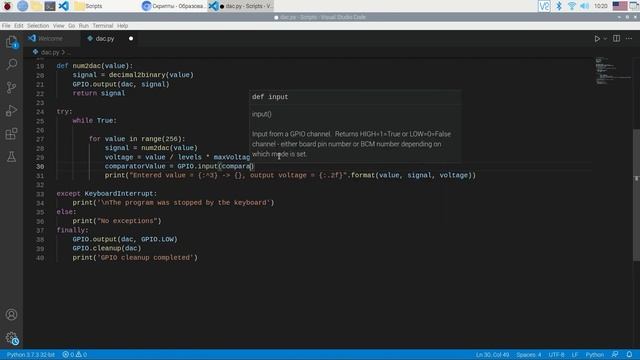Select the Python 3.7.3 32-bit interpreter
This screenshot has height=360, width=640.
(31, 355)
